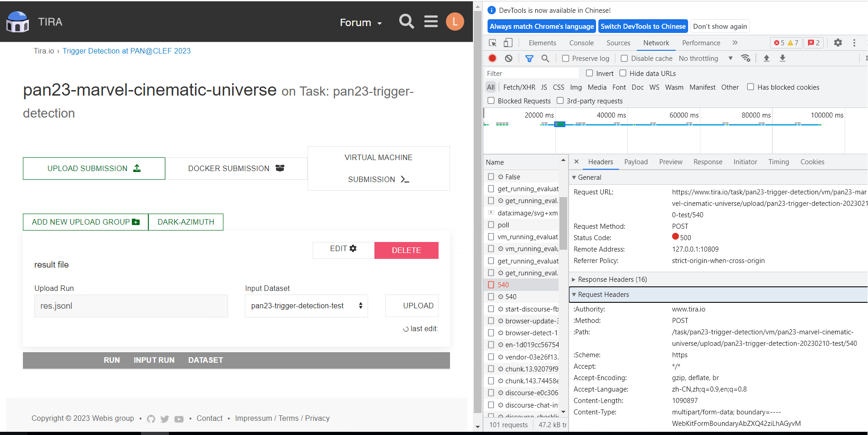Clear the network log icon
Viewport: 868px width, 435px height.
[509, 58]
